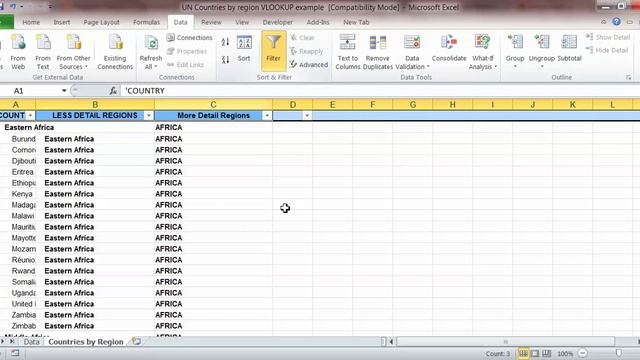Open Existing Connections
Viewport: 640px width, 360px height.
point(115,52)
